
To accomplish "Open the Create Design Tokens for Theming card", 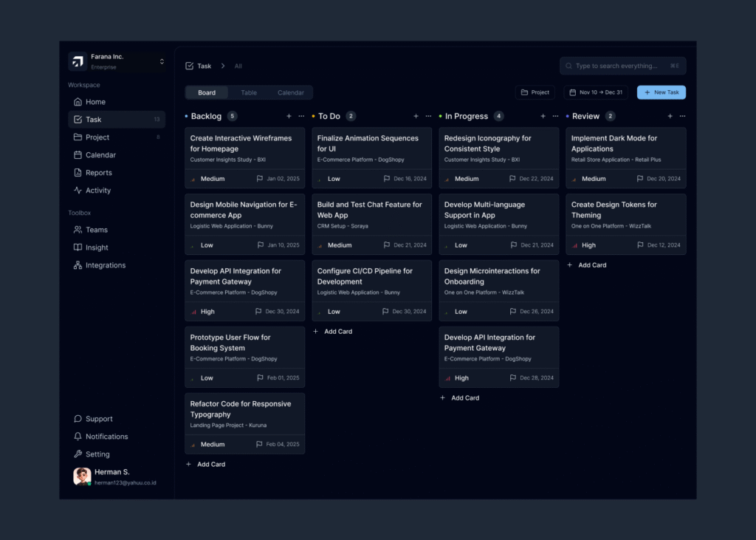I will tap(625, 215).
